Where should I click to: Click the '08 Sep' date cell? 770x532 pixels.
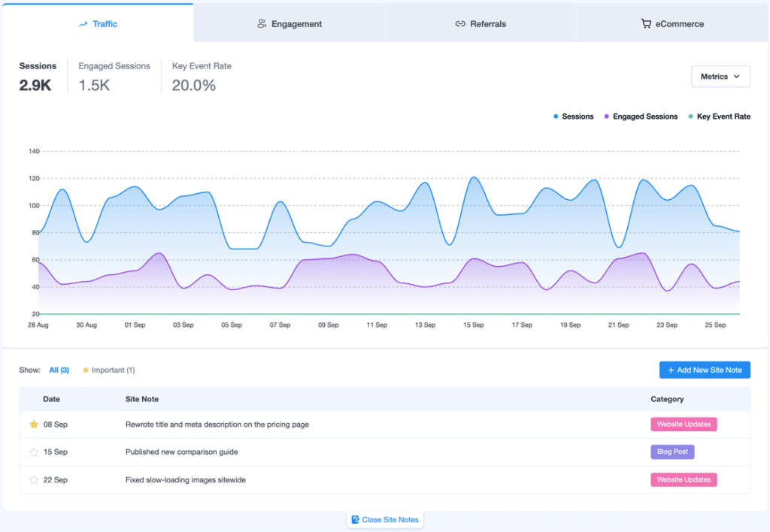tap(56, 425)
